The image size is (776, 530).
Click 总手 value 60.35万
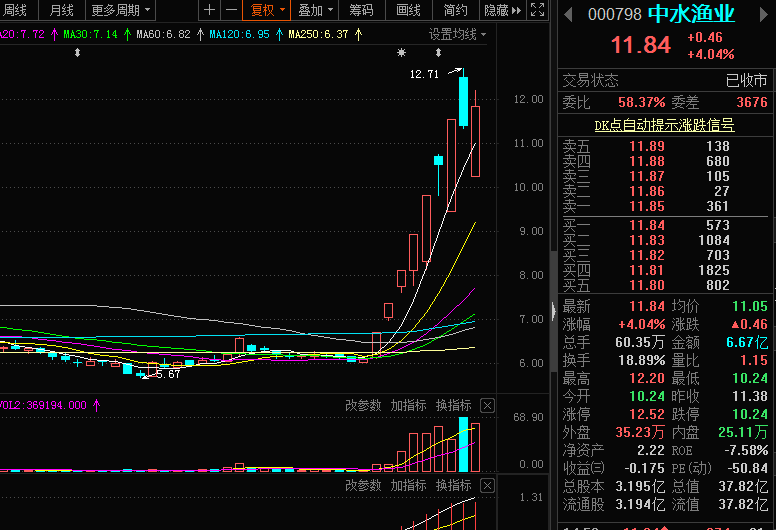point(640,342)
